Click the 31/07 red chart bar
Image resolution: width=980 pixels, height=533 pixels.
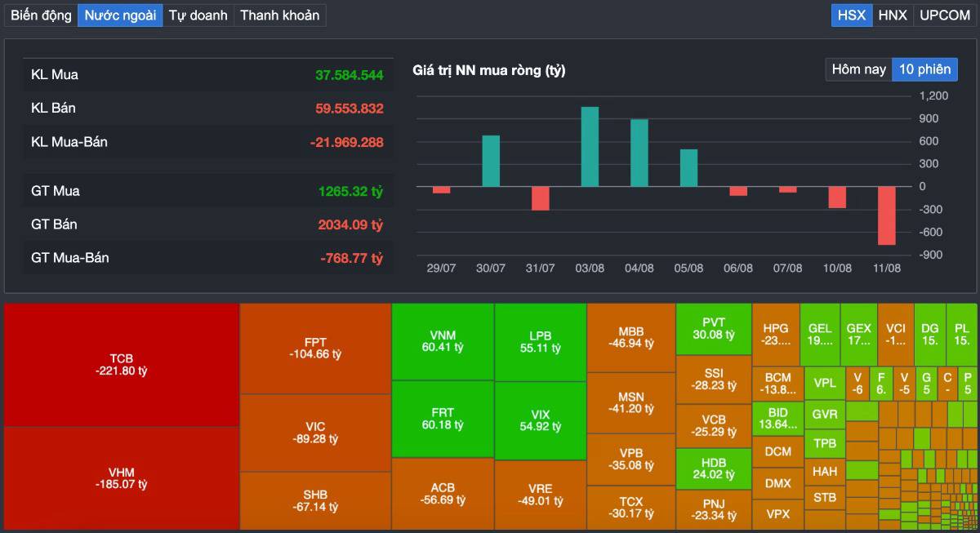[x=540, y=198]
